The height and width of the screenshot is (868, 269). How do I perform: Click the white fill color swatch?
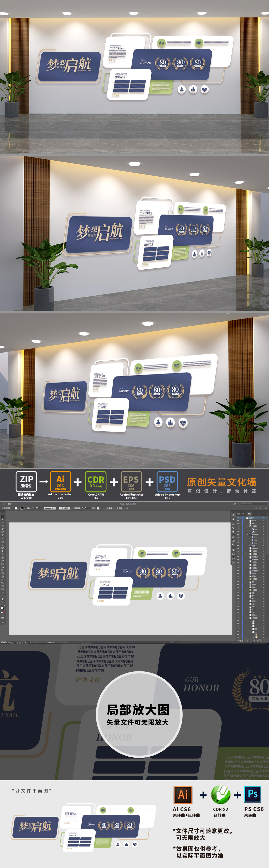click(16, 508)
